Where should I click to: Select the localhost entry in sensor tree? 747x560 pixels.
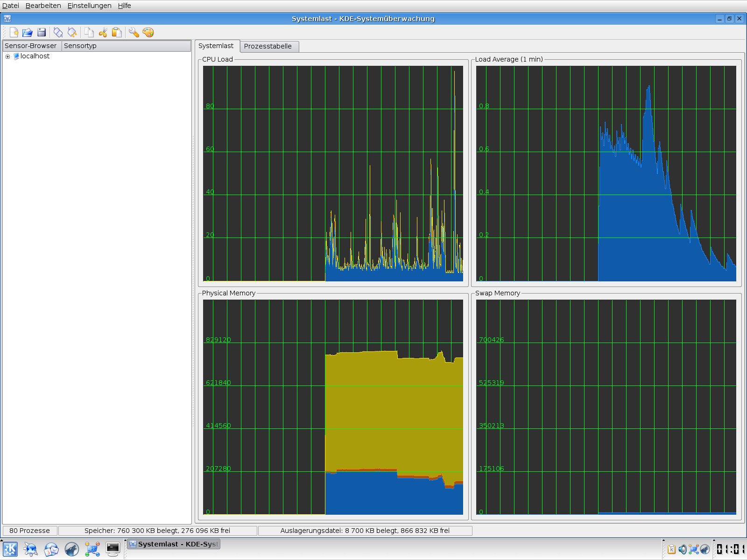coord(35,56)
